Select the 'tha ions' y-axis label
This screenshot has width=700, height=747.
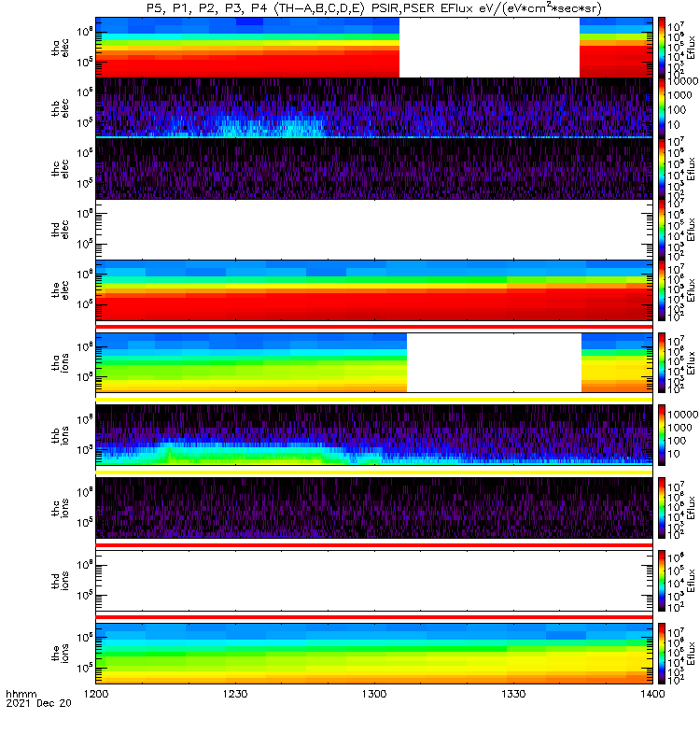coord(60,363)
